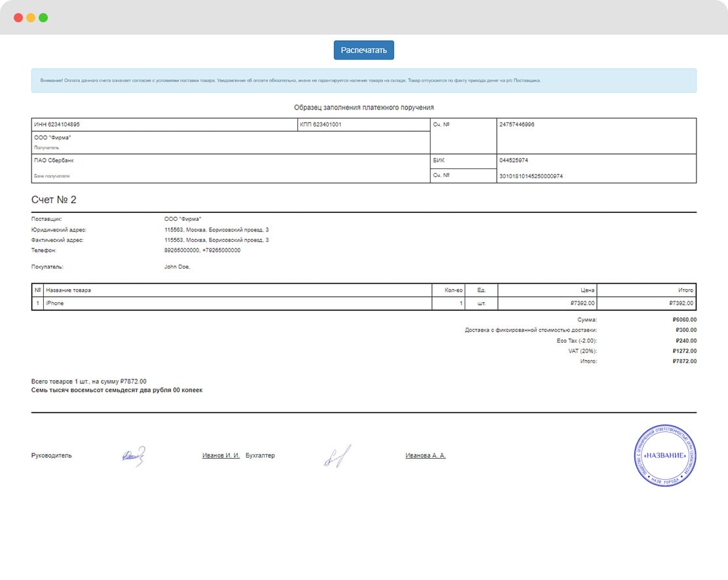The width and height of the screenshot is (728, 580).
Task: Select the heading Образец заполнения платежного поручения
Action: 364,107
